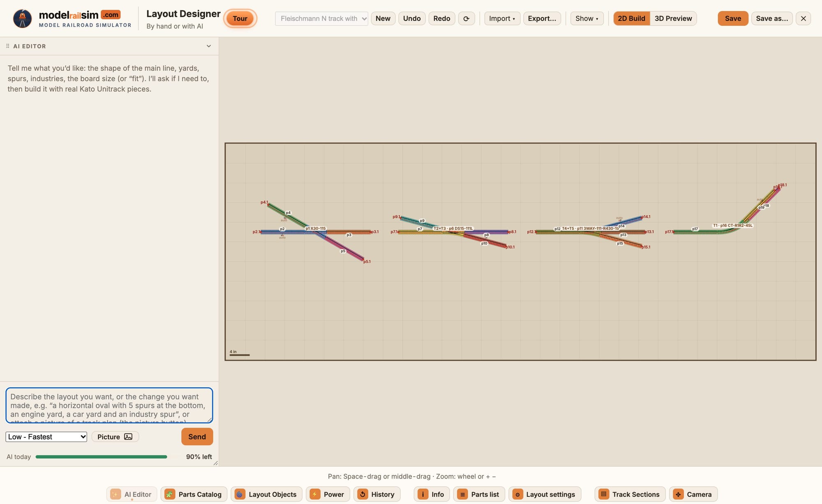Image resolution: width=822 pixels, height=504 pixels.
Task: Open the Power panel
Action: pyautogui.click(x=328, y=494)
